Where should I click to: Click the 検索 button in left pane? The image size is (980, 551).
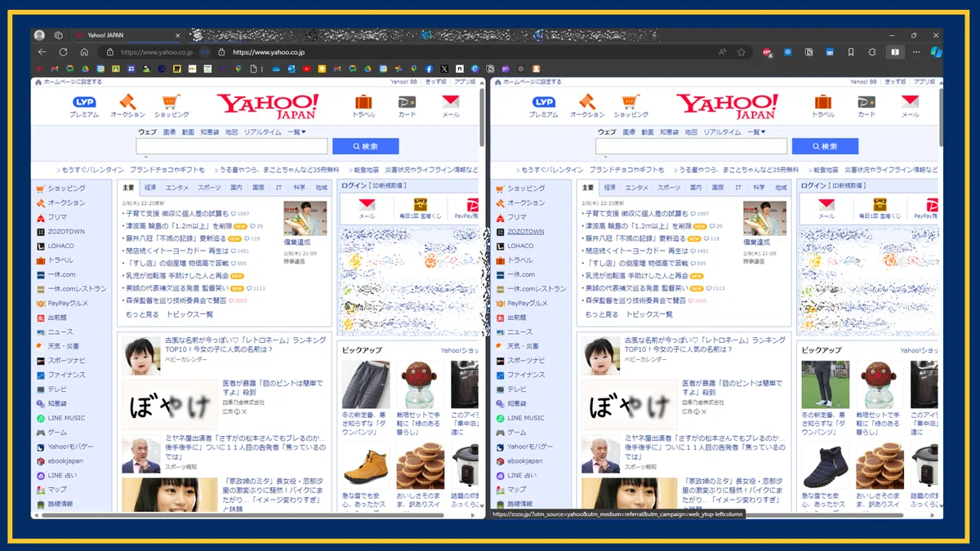point(366,146)
